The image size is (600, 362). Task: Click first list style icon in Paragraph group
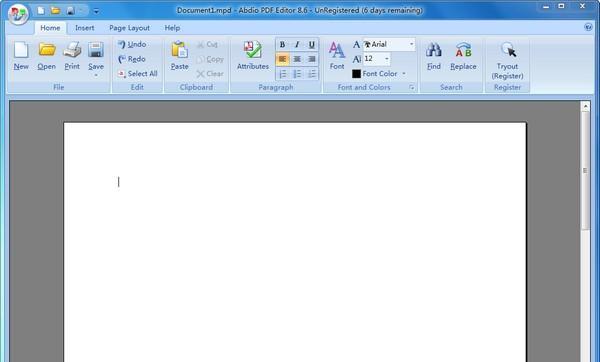(x=282, y=73)
